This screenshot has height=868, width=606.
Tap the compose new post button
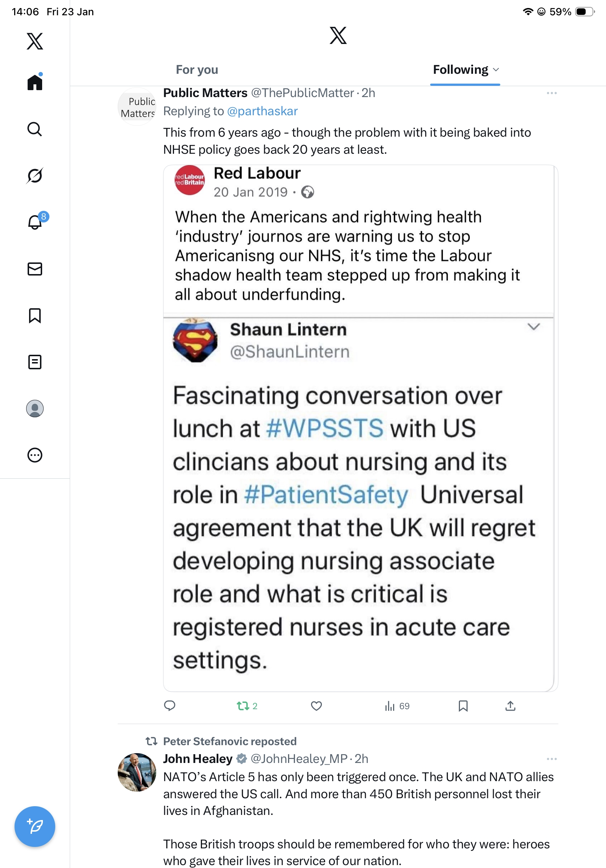tap(35, 827)
